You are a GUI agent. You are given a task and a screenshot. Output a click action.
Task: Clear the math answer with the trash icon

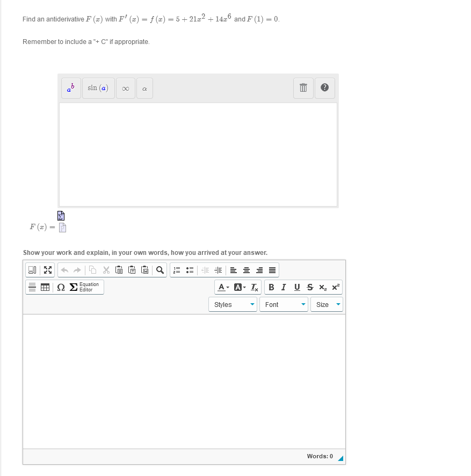click(303, 88)
